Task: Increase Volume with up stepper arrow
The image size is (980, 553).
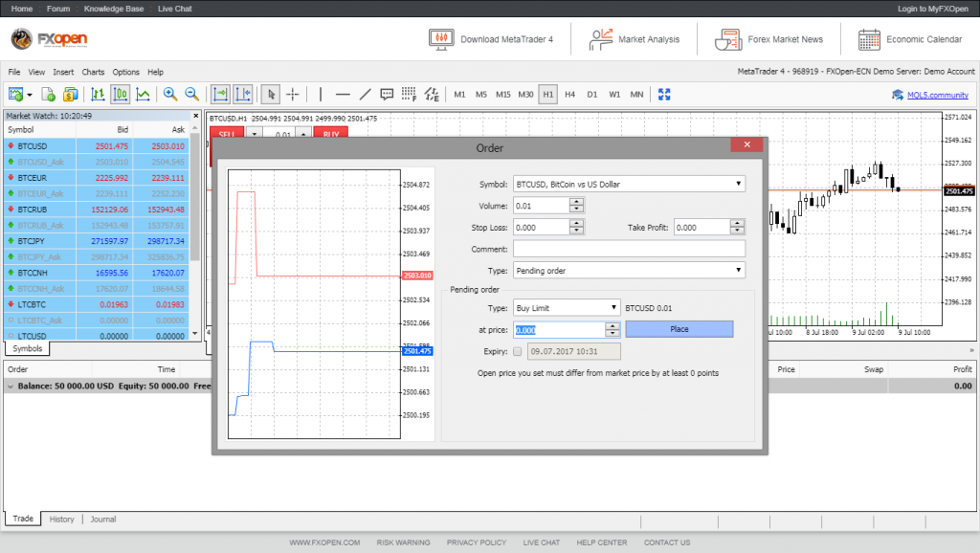Action: (576, 202)
